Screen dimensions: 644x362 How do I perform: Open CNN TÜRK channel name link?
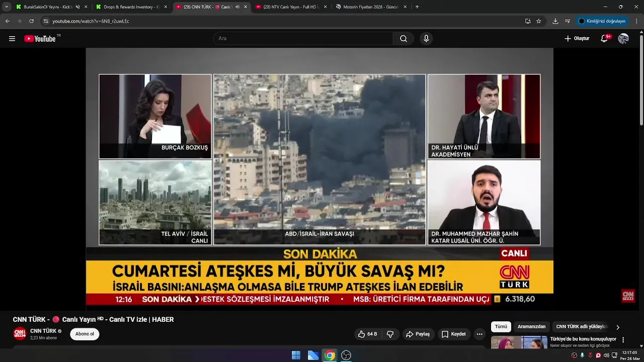point(43,331)
